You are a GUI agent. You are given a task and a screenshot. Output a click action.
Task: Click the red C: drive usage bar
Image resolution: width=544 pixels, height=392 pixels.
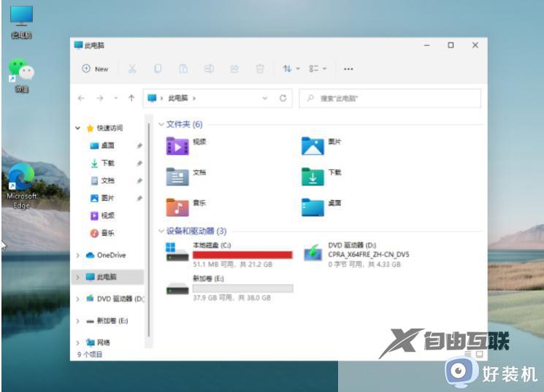click(x=242, y=255)
